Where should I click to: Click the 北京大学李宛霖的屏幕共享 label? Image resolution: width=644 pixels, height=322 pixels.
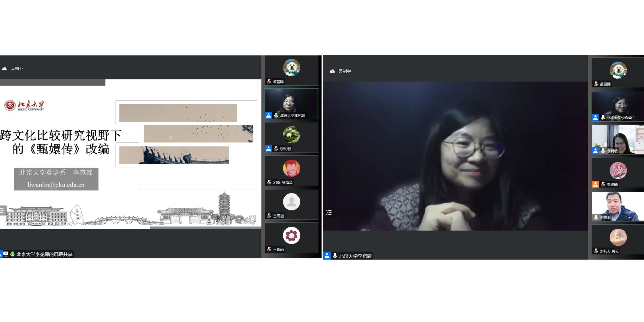click(x=44, y=254)
